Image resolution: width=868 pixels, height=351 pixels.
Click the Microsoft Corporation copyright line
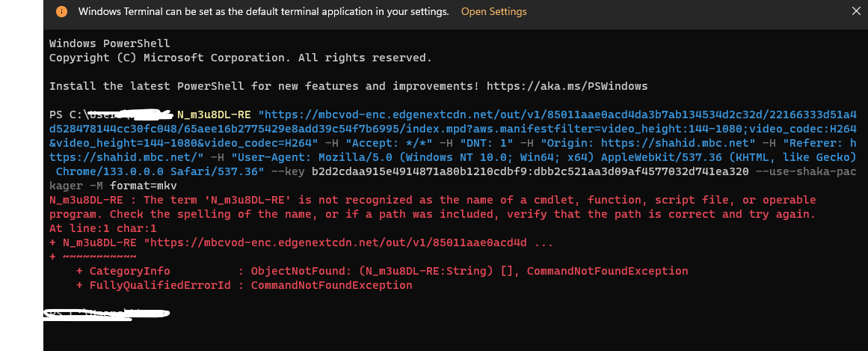(240, 58)
